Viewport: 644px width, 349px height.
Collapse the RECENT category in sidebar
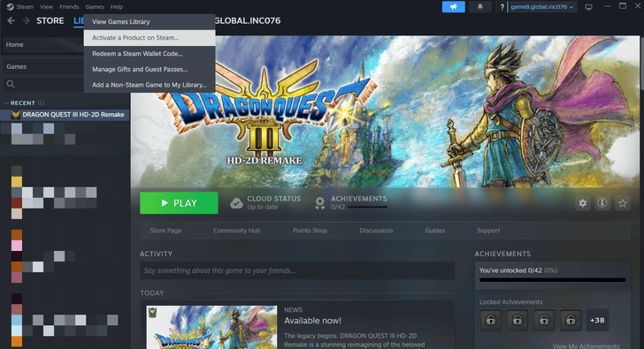point(6,103)
